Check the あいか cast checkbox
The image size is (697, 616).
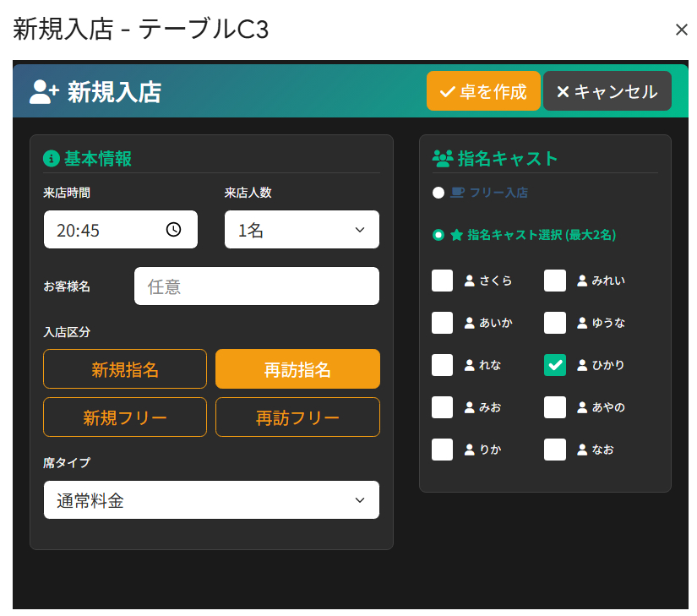click(x=443, y=323)
